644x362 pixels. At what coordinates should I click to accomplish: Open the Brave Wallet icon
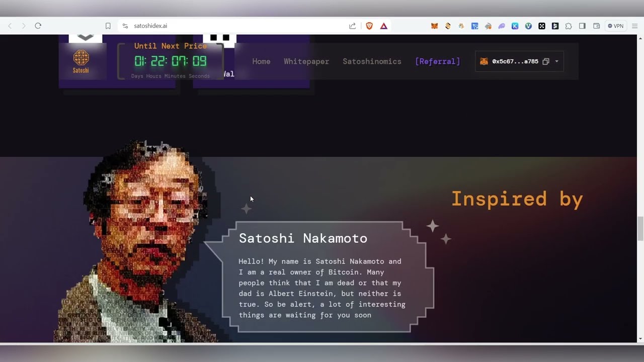pyautogui.click(x=596, y=26)
